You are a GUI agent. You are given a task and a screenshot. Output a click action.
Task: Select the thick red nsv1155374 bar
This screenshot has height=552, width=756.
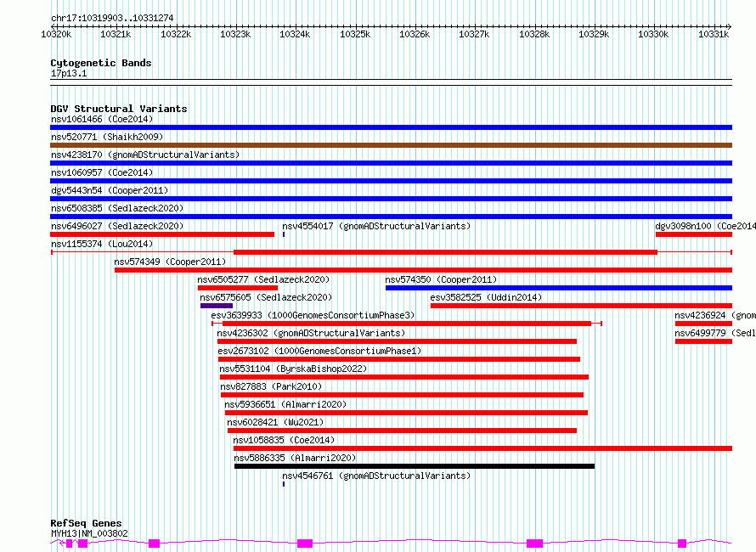pos(445,252)
